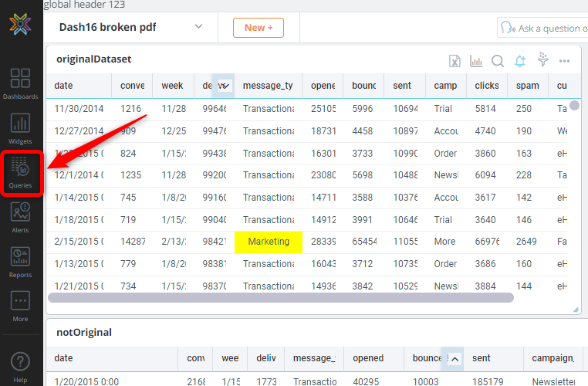Open the Alerts section in sidebar
Viewport: 588px width, 386px height.
[20, 216]
